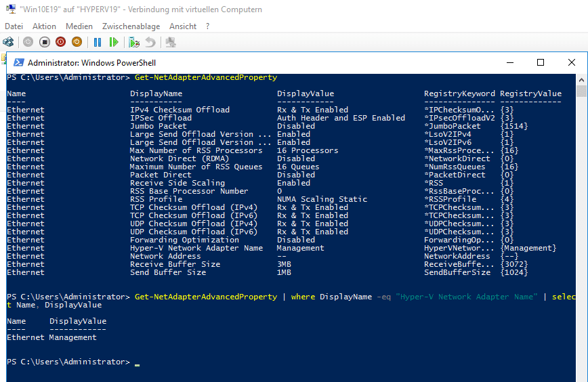Viewport: 588px width, 382px height.
Task: Open the Datei menu
Action: click(14, 26)
